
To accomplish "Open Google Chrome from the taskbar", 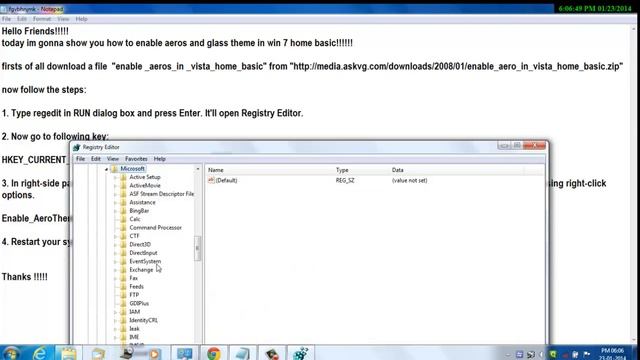I will coord(213,353).
